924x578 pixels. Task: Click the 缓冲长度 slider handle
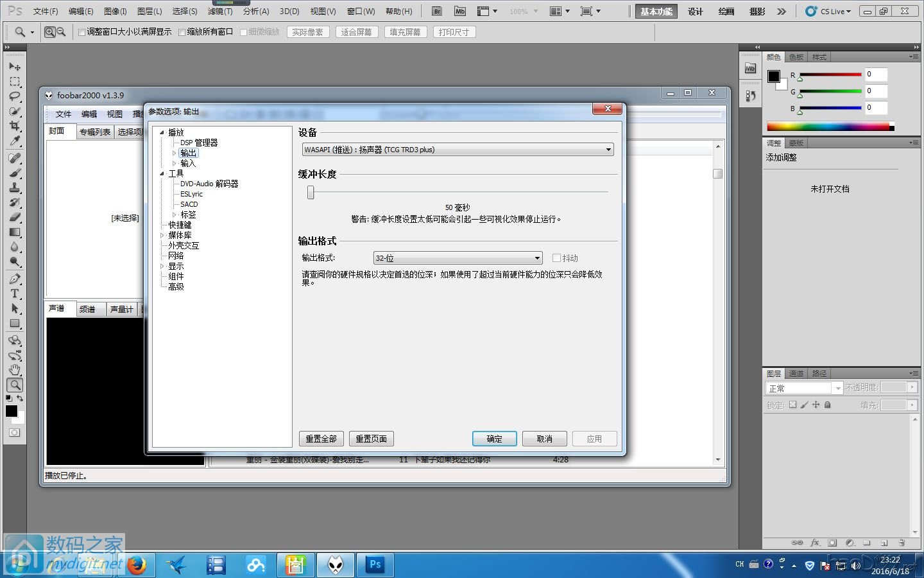click(311, 192)
